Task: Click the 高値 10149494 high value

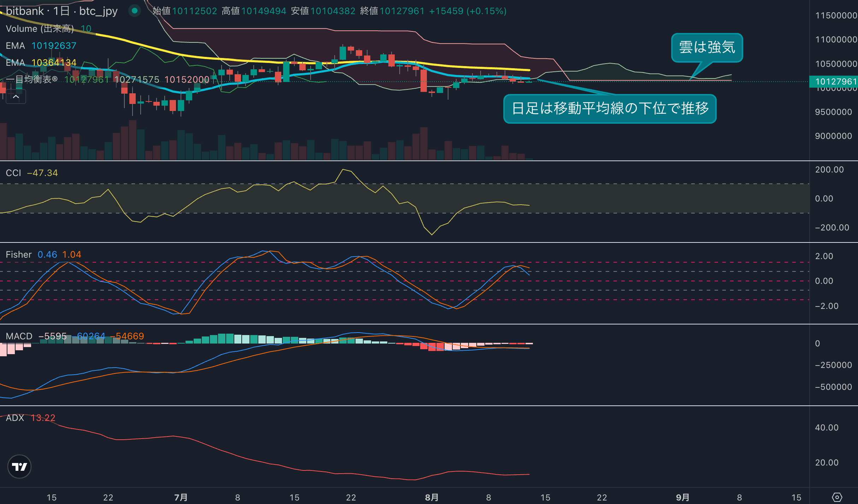Action: pyautogui.click(x=254, y=11)
